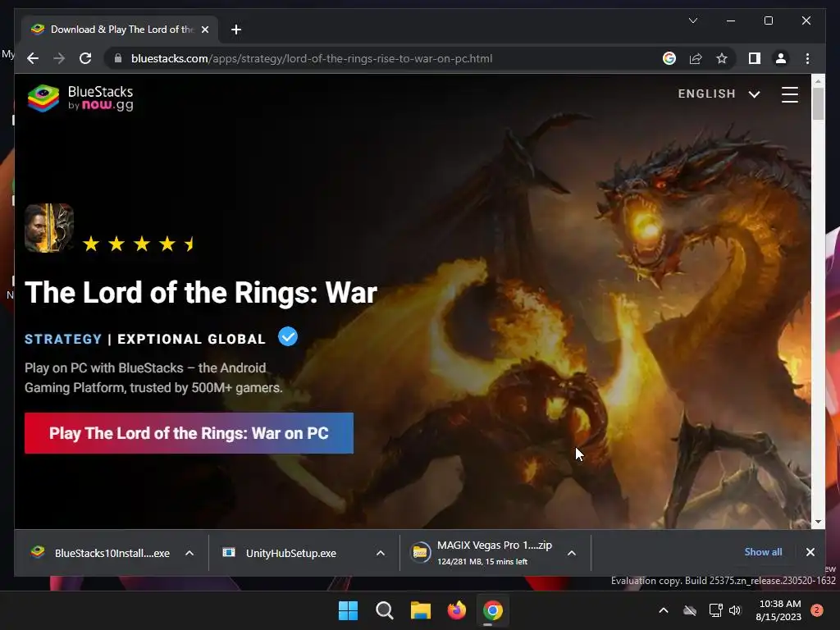Open the tab search chevron
The image size is (840, 630).
(x=692, y=21)
